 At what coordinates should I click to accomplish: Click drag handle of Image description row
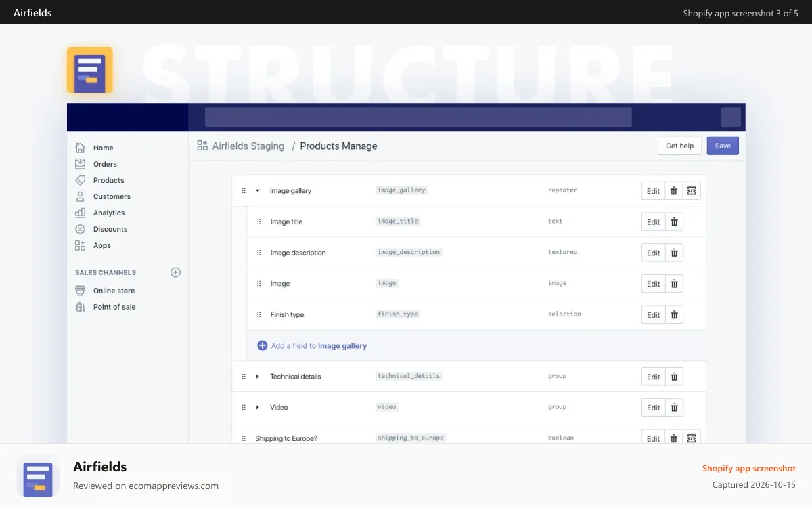[258, 253]
